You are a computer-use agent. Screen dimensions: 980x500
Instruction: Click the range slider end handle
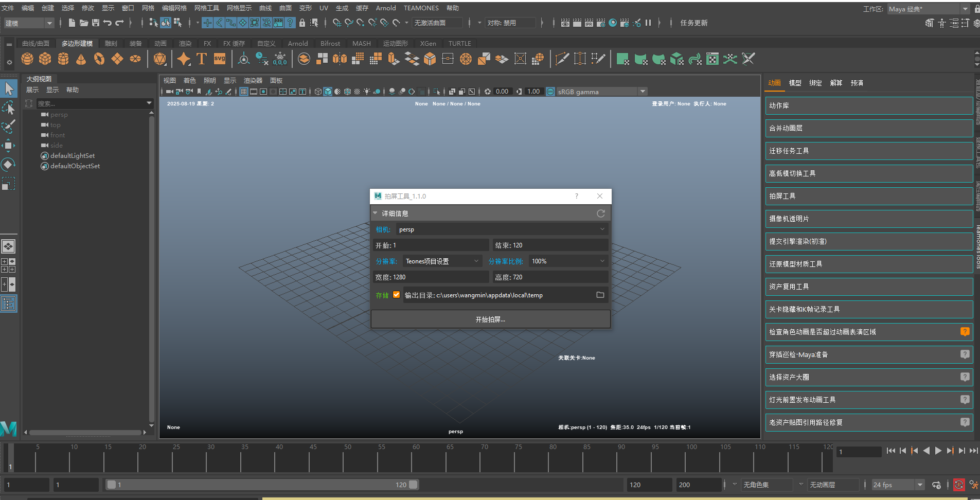pos(413,485)
